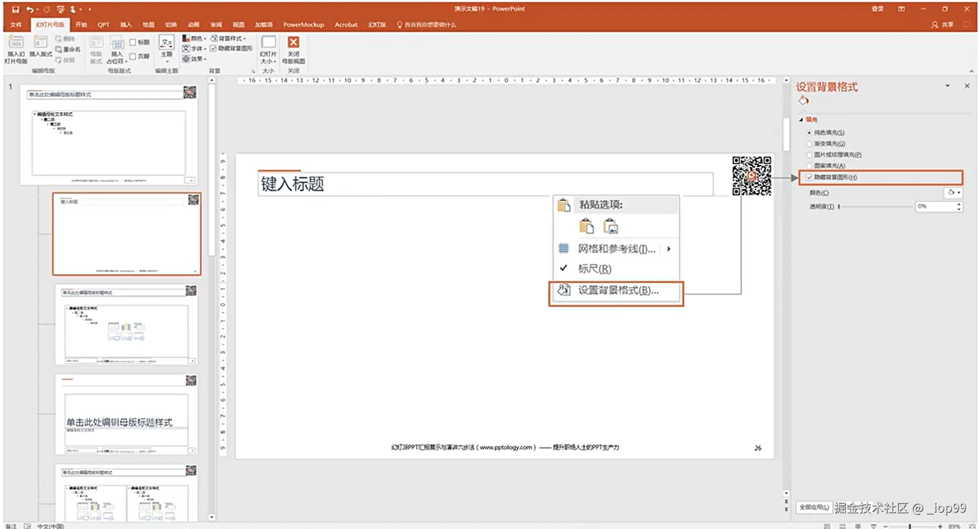Click the Preserve icon in Edit Master group

(59, 60)
